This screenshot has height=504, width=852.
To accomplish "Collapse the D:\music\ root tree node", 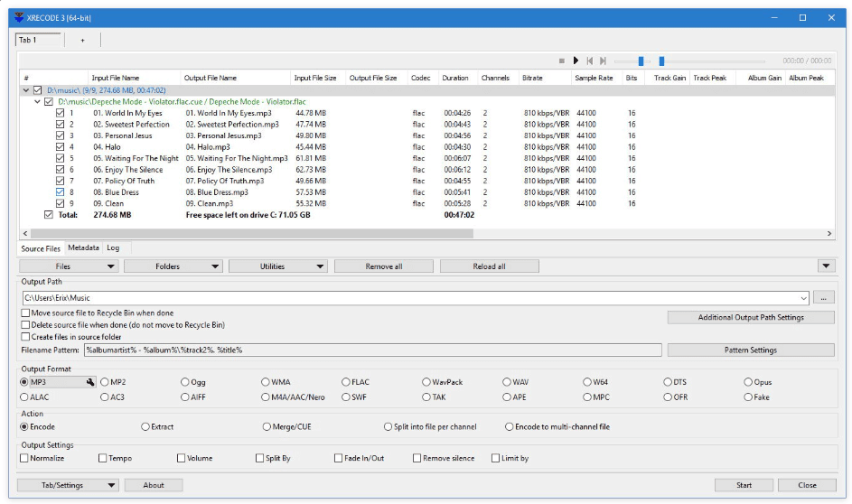I will [25, 90].
